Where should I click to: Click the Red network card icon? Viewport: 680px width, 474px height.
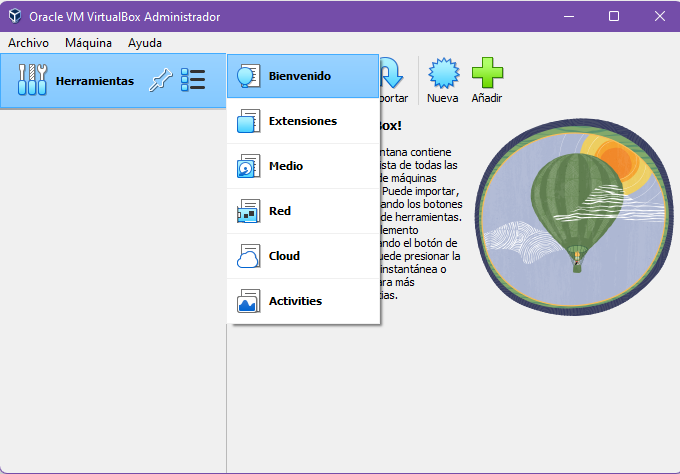coord(248,211)
